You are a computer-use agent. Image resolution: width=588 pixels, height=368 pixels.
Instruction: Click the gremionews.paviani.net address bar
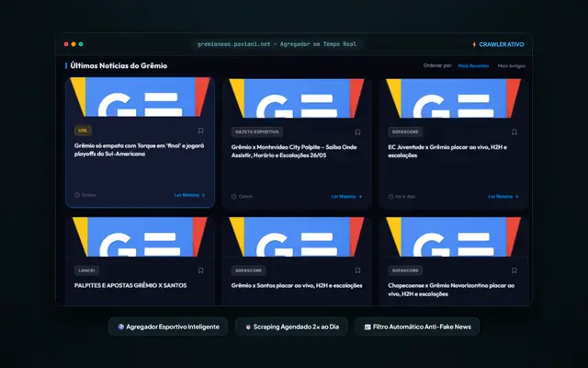point(277,44)
